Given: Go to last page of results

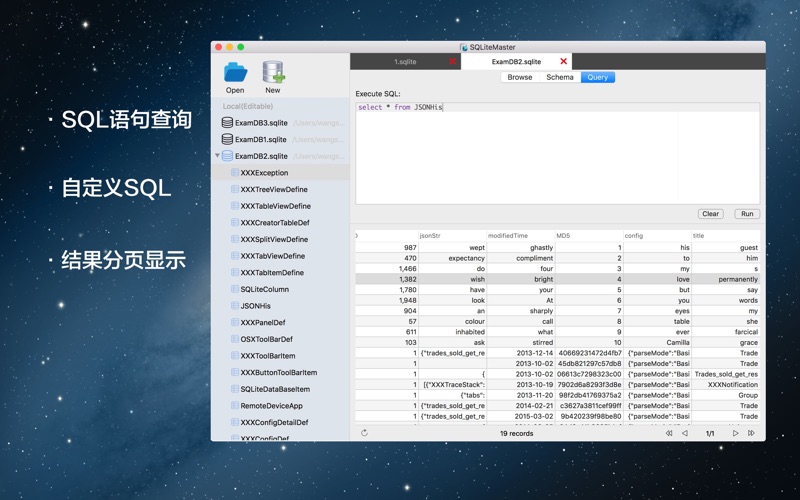Looking at the screenshot, I should (751, 433).
